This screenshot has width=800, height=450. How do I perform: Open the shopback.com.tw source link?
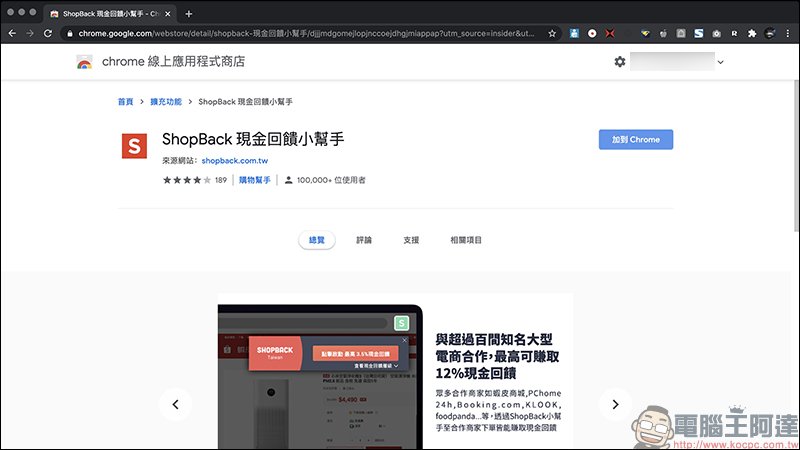pyautogui.click(x=234, y=160)
